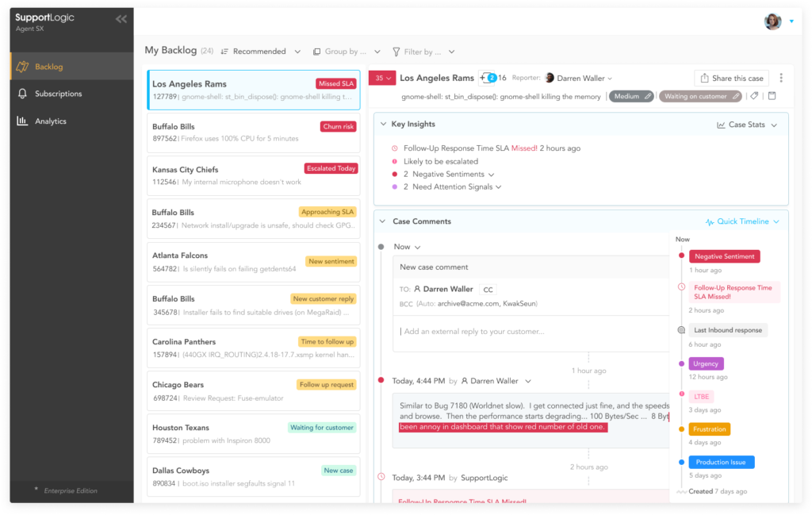The width and height of the screenshot is (812, 515).
Task: Select the Atlanta Falcons case
Action: coord(253,262)
